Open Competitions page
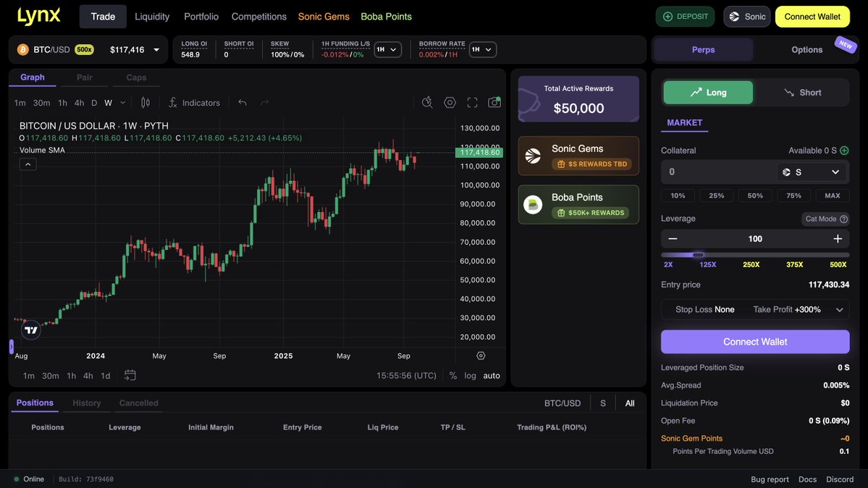868x488 pixels. [259, 17]
